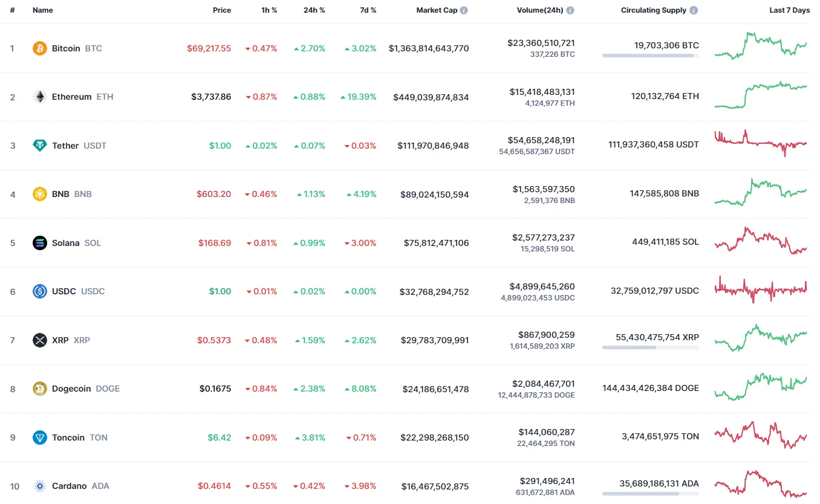Screen dimensions: 820x504
Task: Click the Circulating Supply info icon
Action: pos(694,10)
